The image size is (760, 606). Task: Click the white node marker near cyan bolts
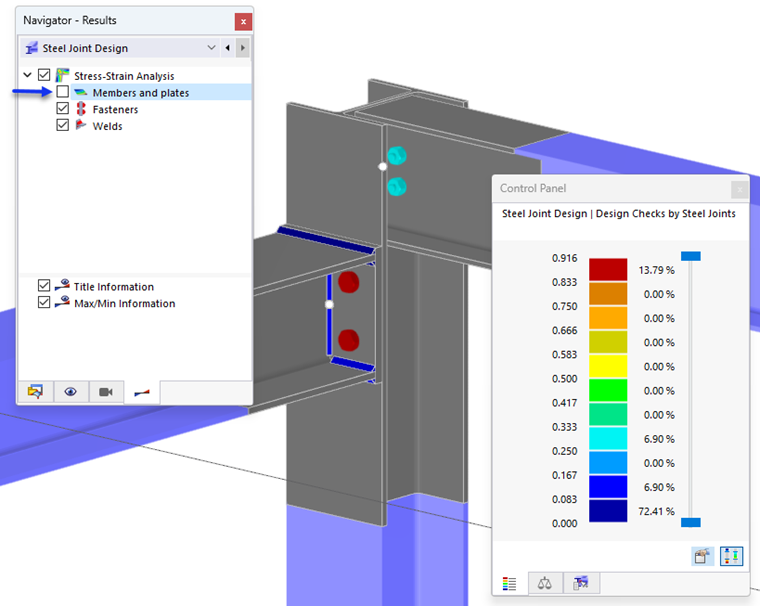(382, 167)
